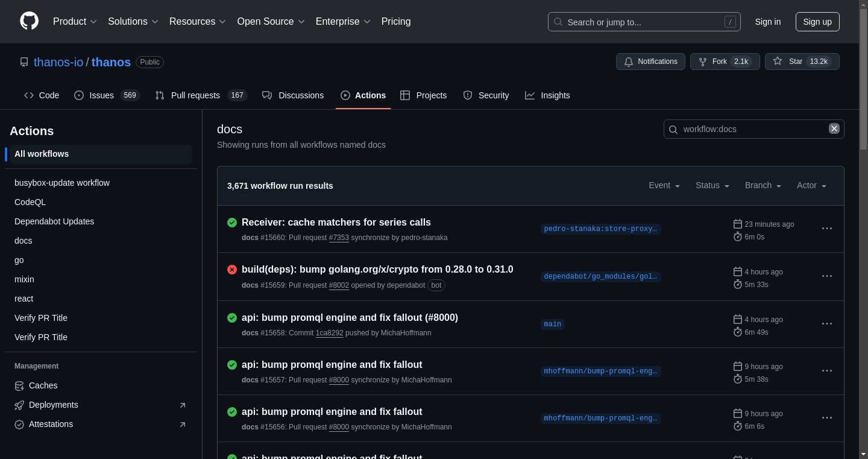Image resolution: width=868 pixels, height=459 pixels.
Task: Clear the workflow:docs filter
Action: [834, 128]
